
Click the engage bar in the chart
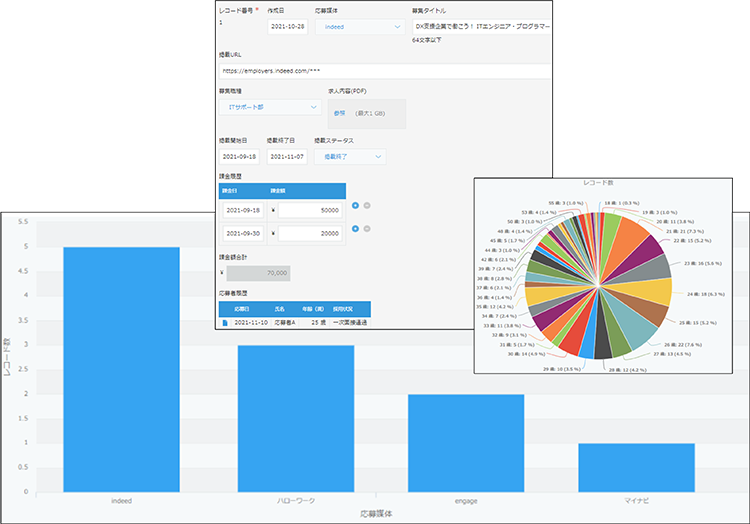(466, 443)
